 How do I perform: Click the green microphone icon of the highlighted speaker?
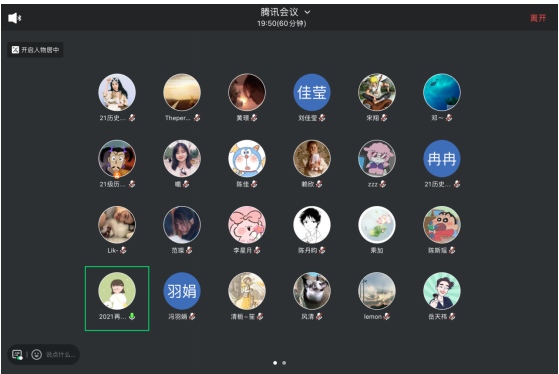pyautogui.click(x=132, y=316)
